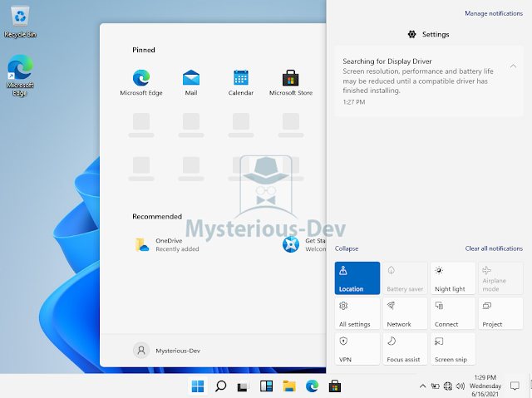Turn off the Location quick action
The width and height of the screenshot is (532, 398).
point(357,278)
